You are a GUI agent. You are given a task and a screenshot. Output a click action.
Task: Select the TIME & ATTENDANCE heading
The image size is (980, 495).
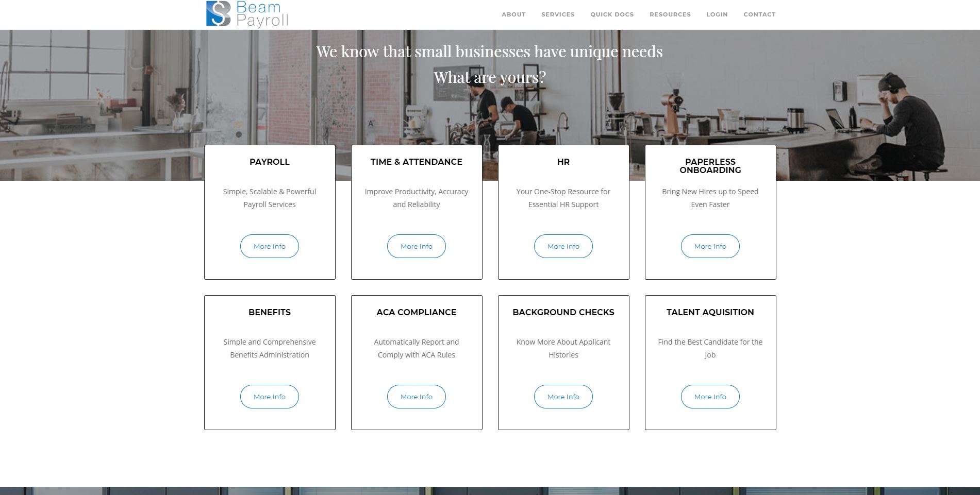[x=417, y=162]
